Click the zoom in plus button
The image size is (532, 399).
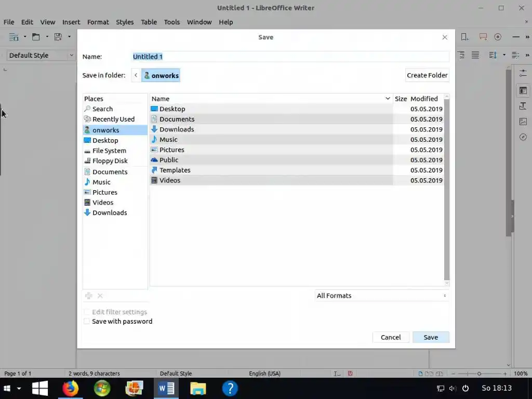tap(505, 374)
